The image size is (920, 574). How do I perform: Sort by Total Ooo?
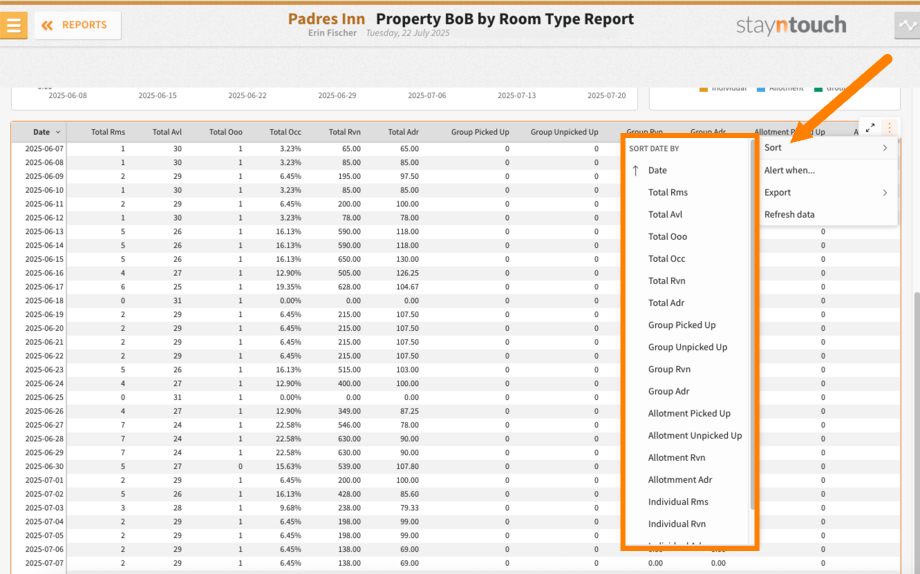(668, 237)
